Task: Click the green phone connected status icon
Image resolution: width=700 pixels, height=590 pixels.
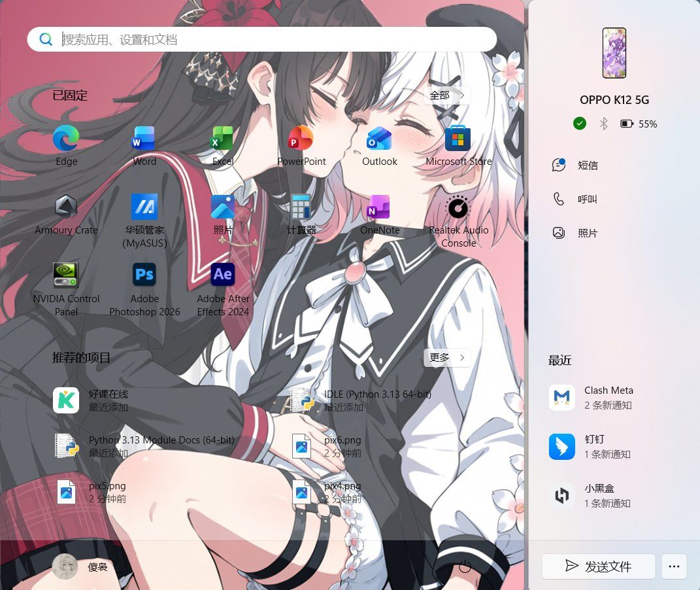Action: [580, 123]
